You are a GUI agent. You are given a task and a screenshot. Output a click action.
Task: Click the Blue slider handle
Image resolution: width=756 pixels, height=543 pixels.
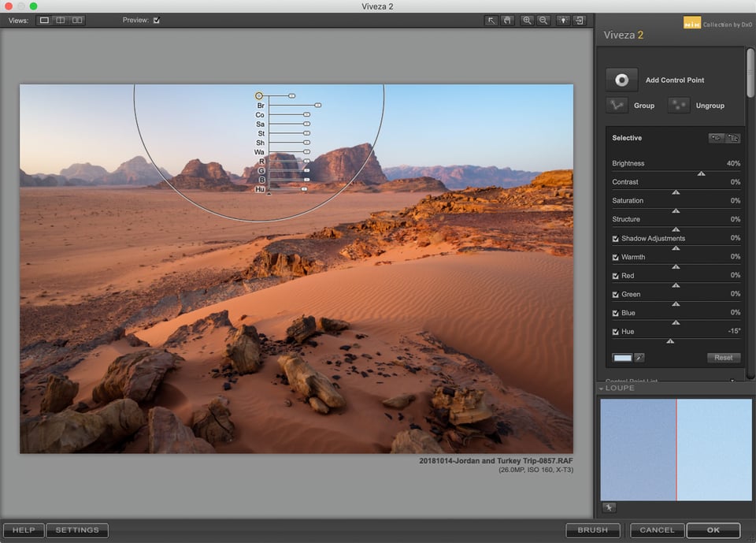(x=676, y=322)
